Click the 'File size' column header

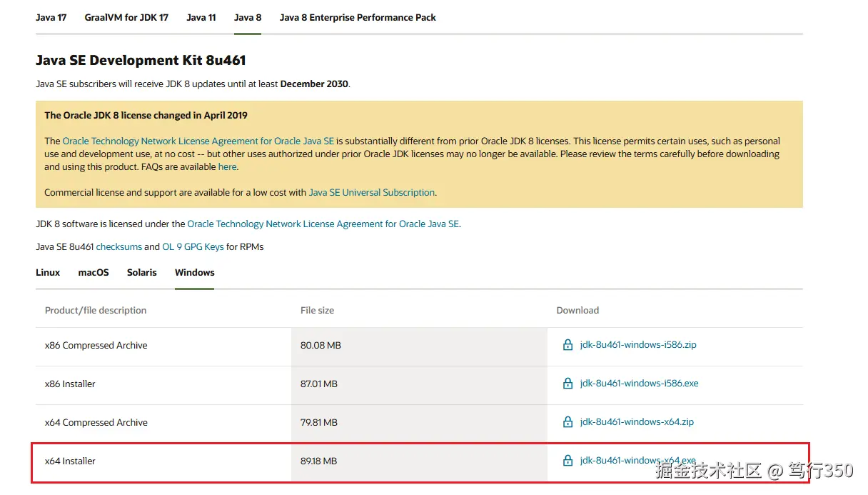click(x=318, y=311)
